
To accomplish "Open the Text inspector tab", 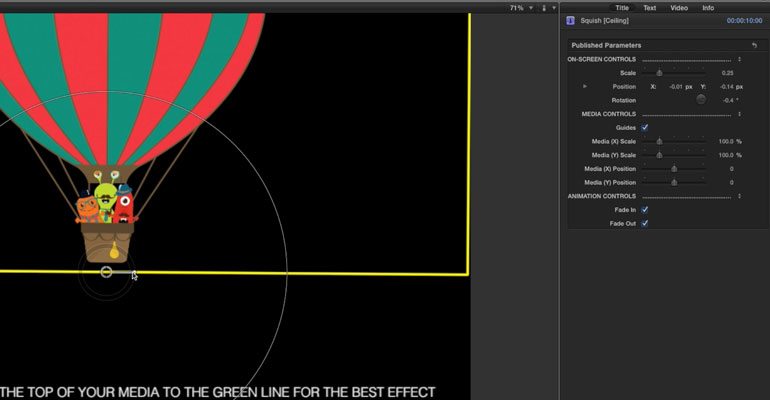I will (650, 8).
